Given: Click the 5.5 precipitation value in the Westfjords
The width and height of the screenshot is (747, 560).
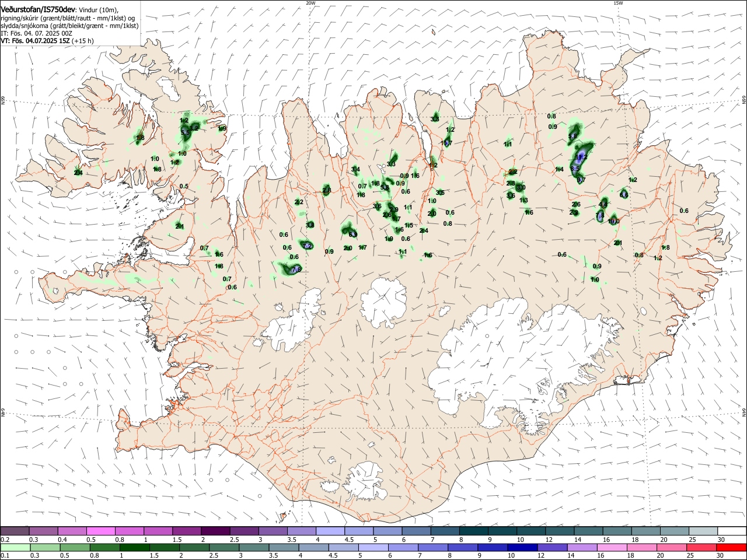Looking at the screenshot, I should (x=185, y=133).
